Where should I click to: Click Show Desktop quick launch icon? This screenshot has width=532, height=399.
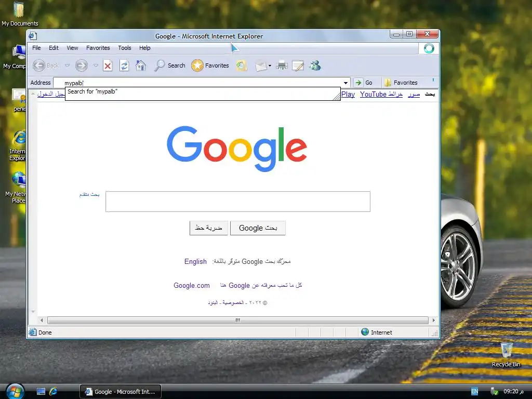tap(41, 392)
